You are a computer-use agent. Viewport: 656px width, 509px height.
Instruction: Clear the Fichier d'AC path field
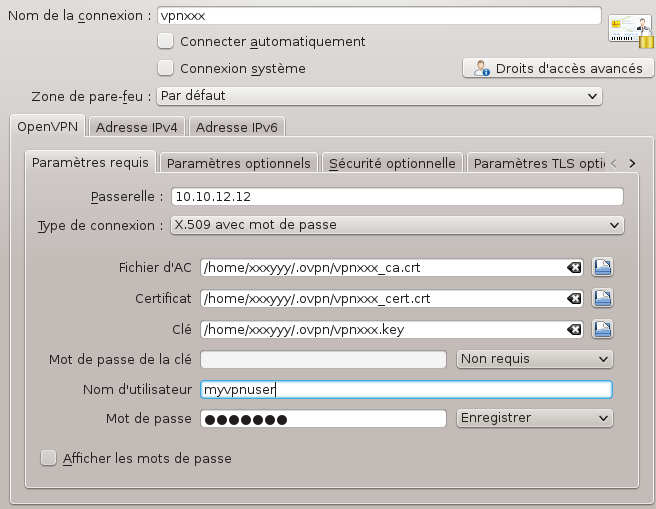tap(574, 268)
